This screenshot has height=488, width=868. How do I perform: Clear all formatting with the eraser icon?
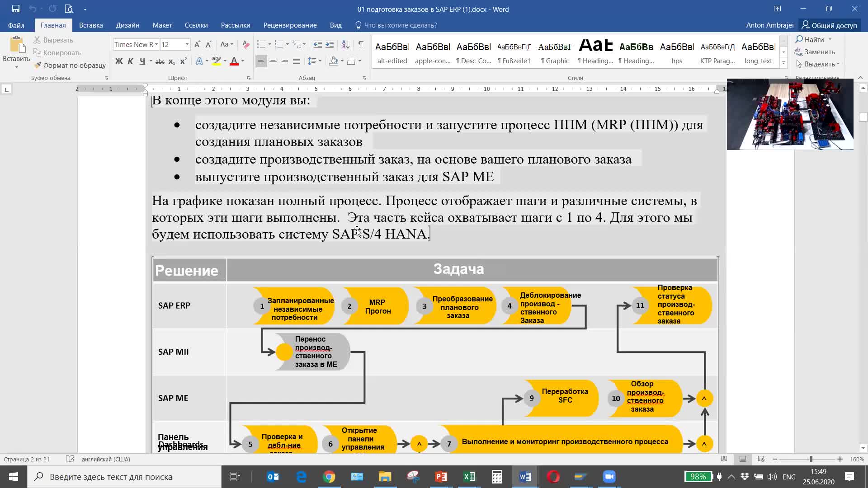tap(246, 44)
